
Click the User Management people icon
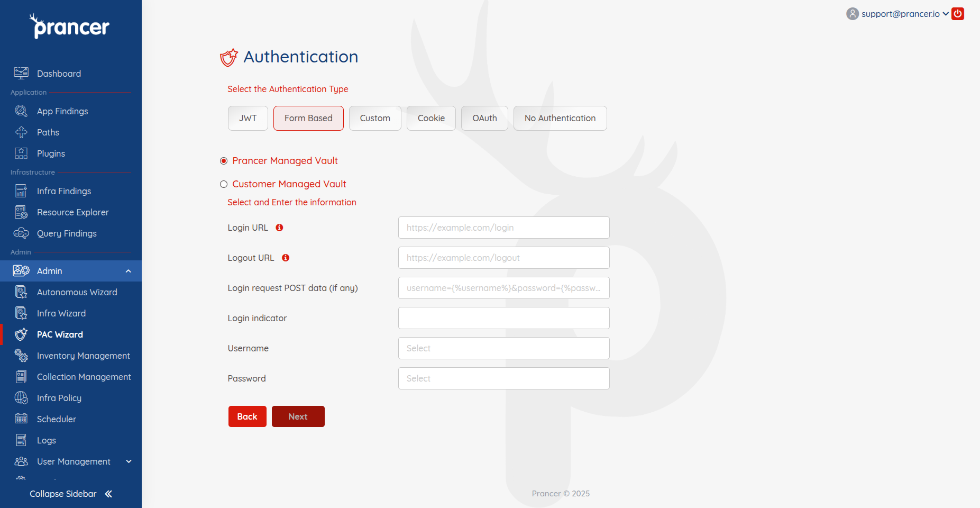tap(21, 461)
